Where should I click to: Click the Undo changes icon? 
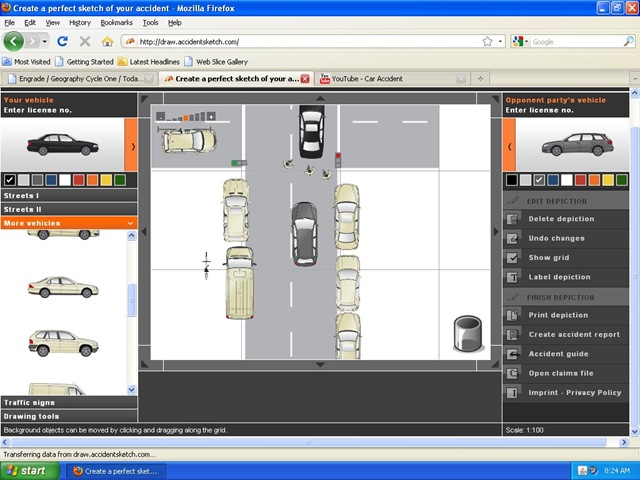point(512,238)
